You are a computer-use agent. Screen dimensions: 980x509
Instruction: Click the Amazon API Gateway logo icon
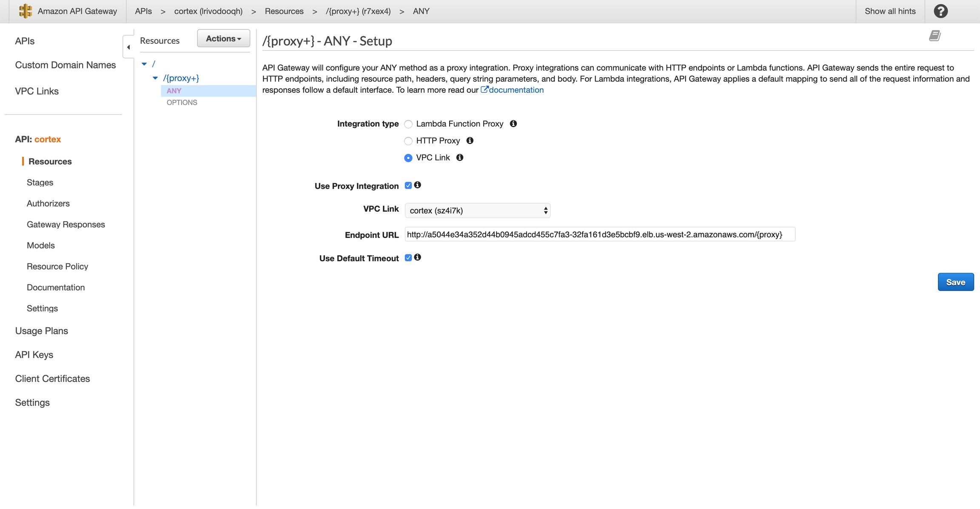coord(26,11)
